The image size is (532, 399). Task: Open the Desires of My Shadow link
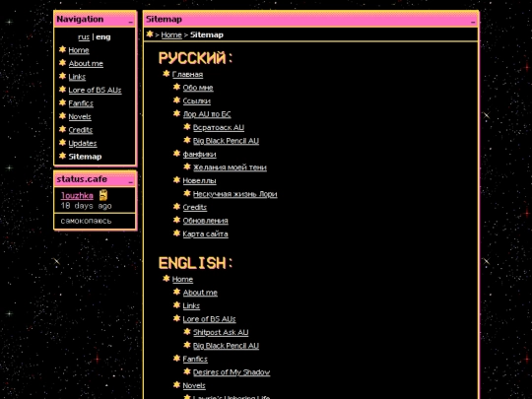(232, 372)
